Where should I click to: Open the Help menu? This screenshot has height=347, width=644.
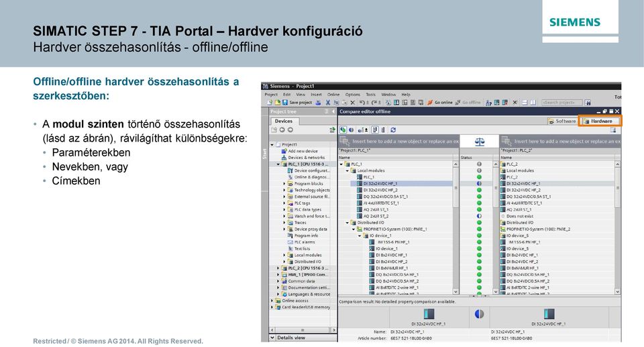click(x=406, y=95)
